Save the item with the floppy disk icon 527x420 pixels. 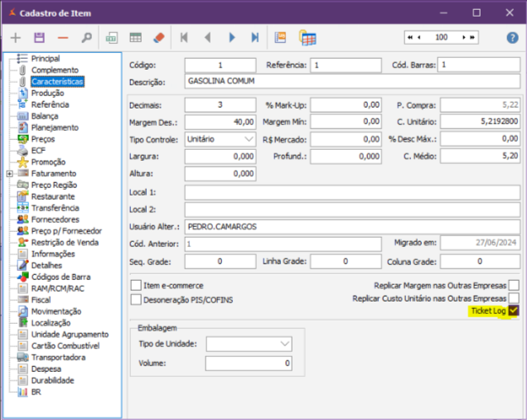click(x=39, y=37)
